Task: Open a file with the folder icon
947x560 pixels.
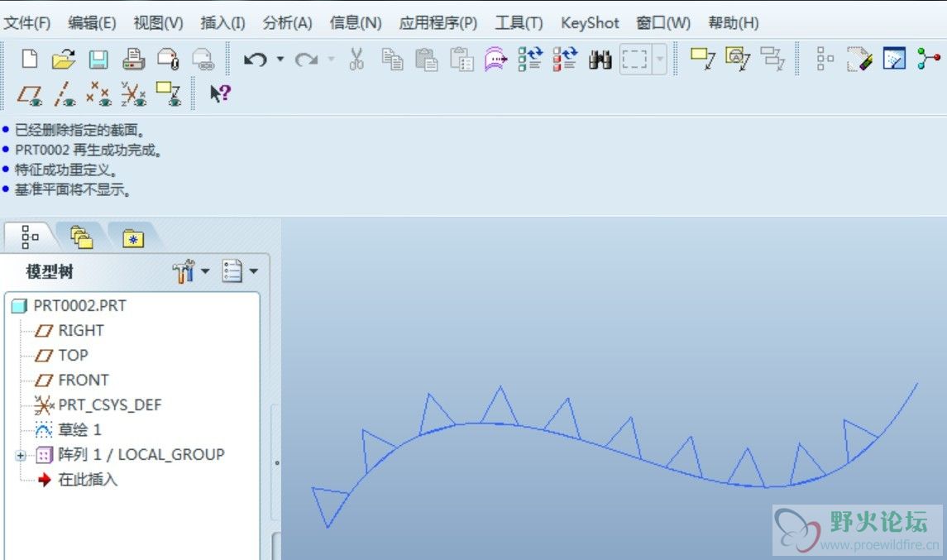Action: [64, 60]
